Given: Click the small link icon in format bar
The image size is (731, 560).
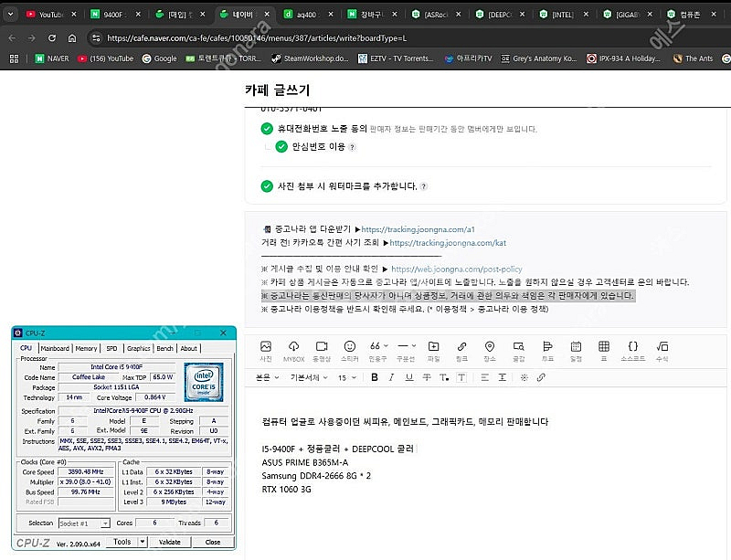Looking at the screenshot, I should (541, 377).
